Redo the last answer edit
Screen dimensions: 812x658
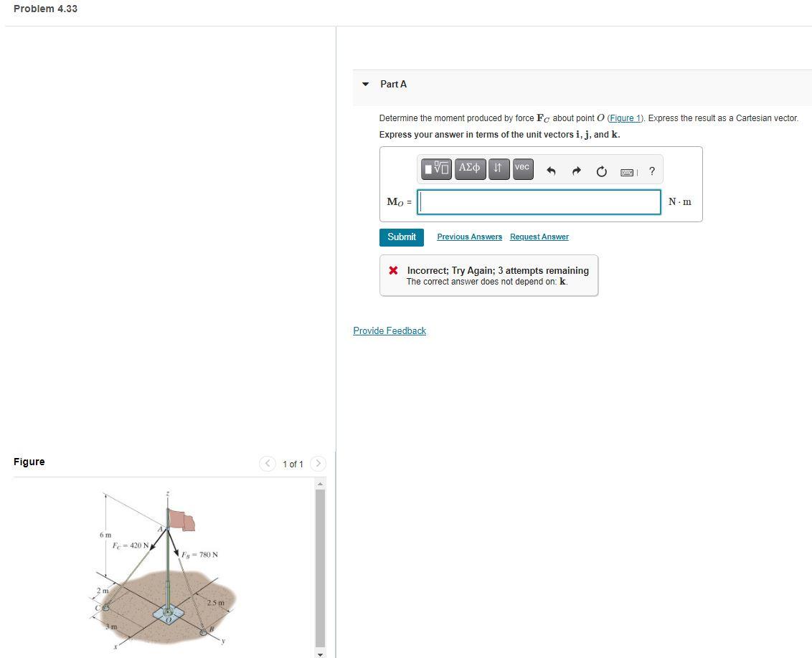pyautogui.click(x=577, y=171)
